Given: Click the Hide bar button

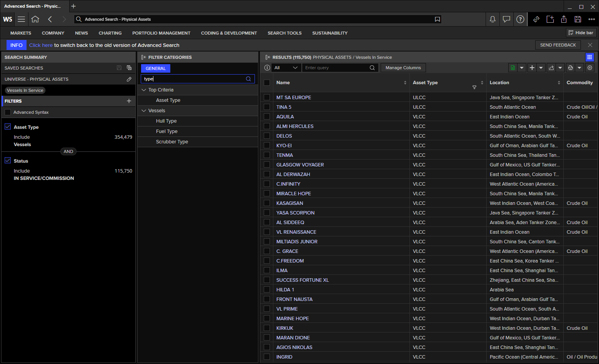Looking at the screenshot, I should coord(581,33).
